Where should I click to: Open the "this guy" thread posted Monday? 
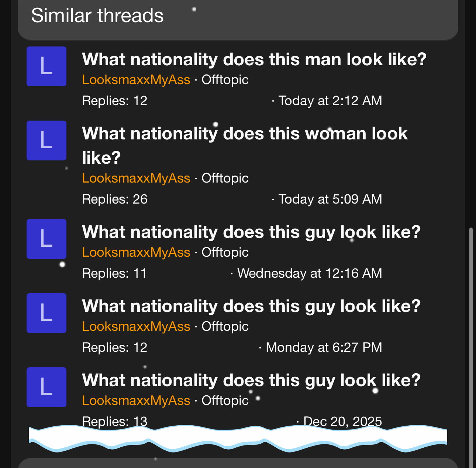pos(251,306)
